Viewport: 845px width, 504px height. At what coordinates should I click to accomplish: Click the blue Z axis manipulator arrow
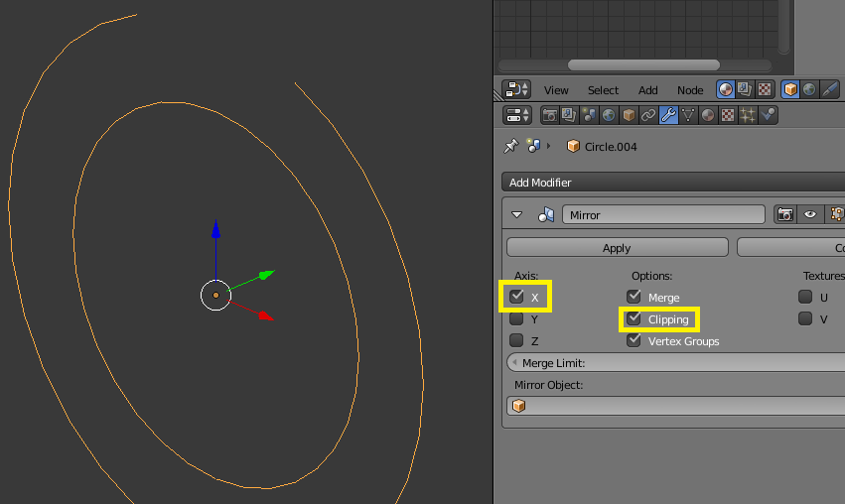pos(216,229)
